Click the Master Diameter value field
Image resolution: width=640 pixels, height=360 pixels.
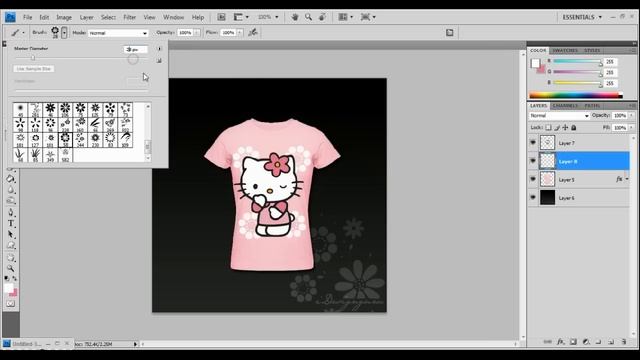(x=136, y=49)
